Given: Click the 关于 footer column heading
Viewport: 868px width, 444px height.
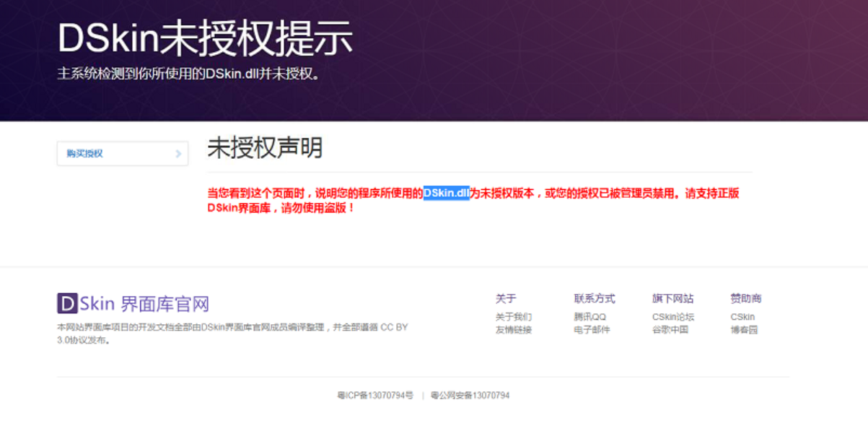Looking at the screenshot, I should click(506, 298).
